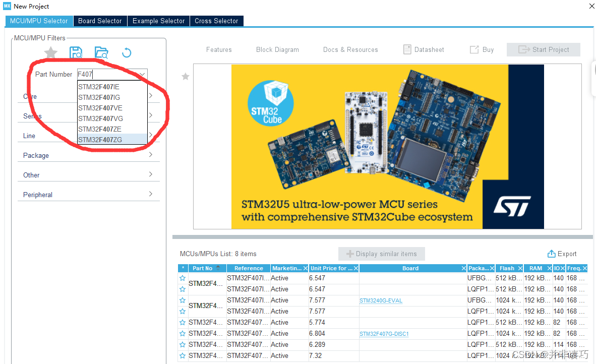
Task: Click the Start Project button
Action: [543, 49]
